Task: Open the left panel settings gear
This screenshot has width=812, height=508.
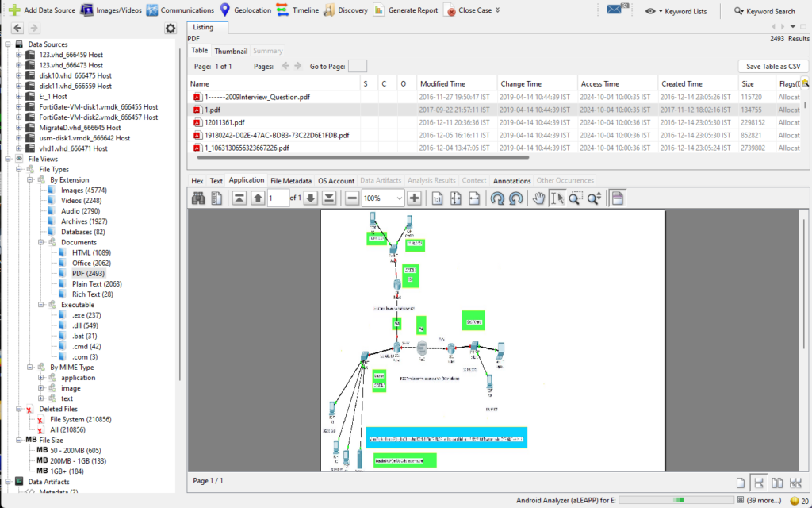Action: (x=170, y=29)
